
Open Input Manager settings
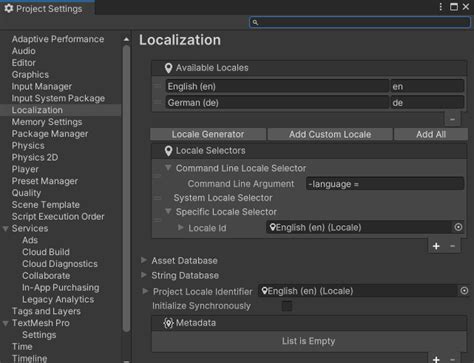click(x=42, y=87)
